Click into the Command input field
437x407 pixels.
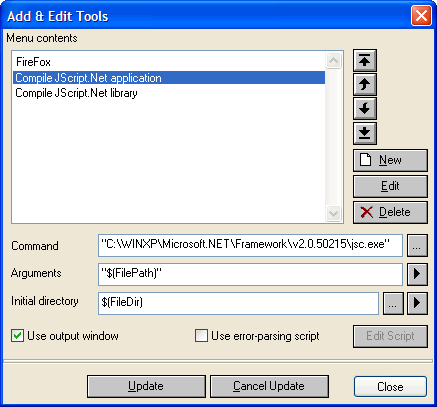[250, 246]
